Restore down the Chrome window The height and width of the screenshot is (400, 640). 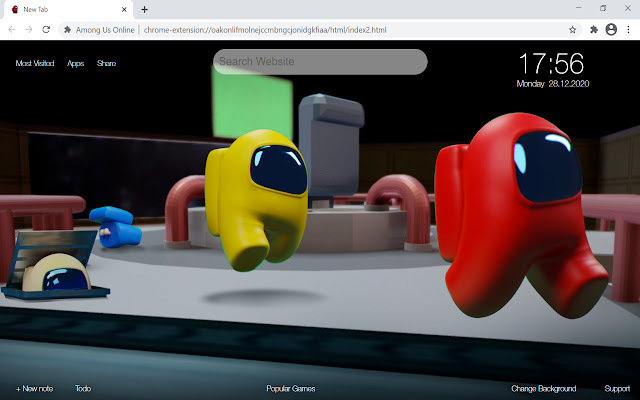(x=603, y=8)
